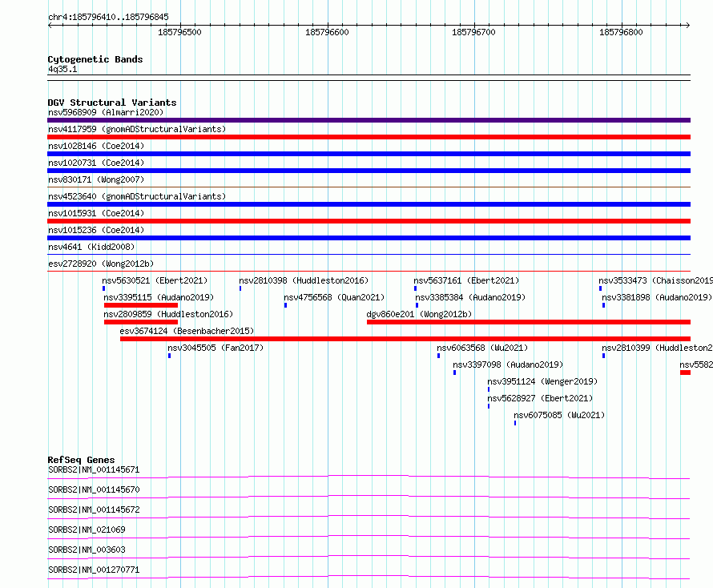Click the nsv1015236 (Coe2014) label
The image size is (713, 588).
click(96, 230)
